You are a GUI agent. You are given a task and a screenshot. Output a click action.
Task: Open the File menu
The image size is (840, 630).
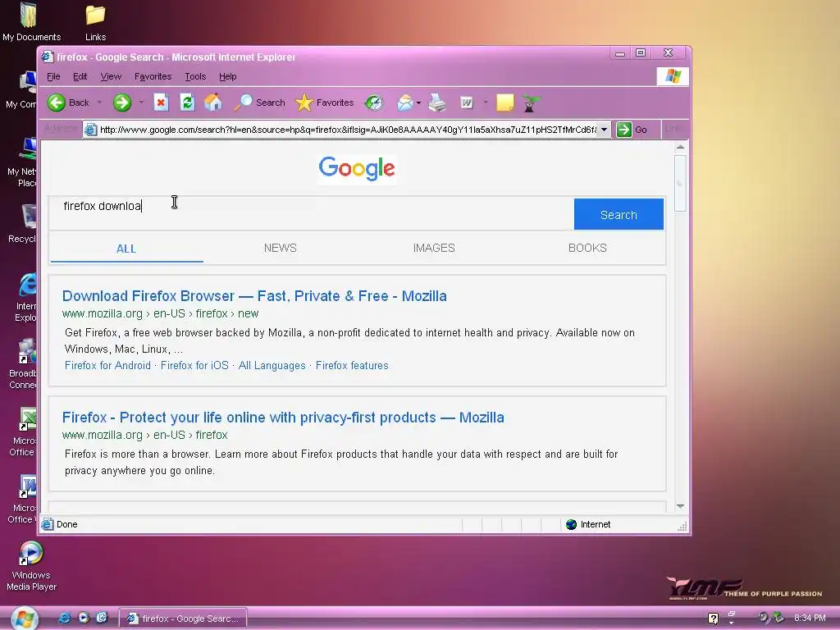click(53, 76)
